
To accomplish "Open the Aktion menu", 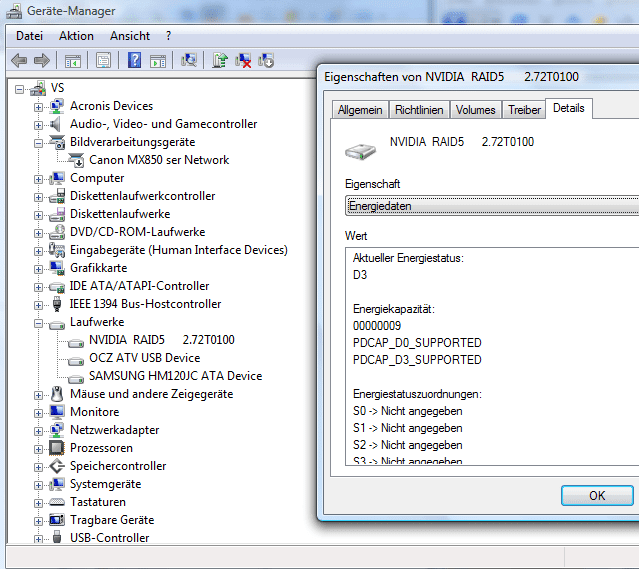I will click(x=76, y=36).
